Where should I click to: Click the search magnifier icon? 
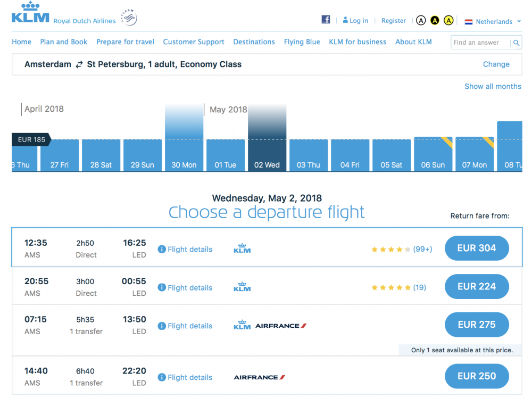click(516, 43)
